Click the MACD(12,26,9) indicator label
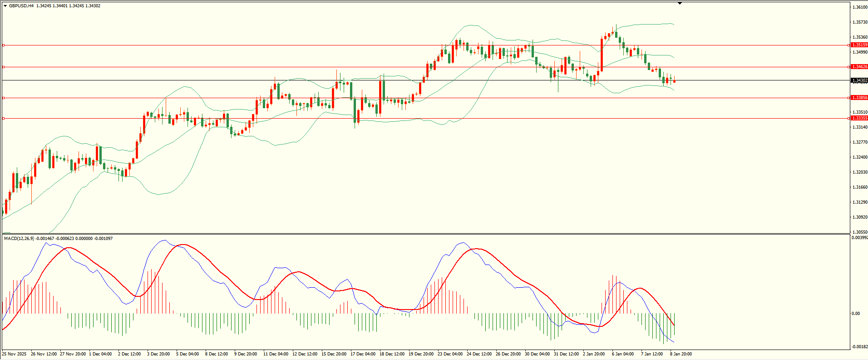The height and width of the screenshot is (360, 868). [19, 239]
